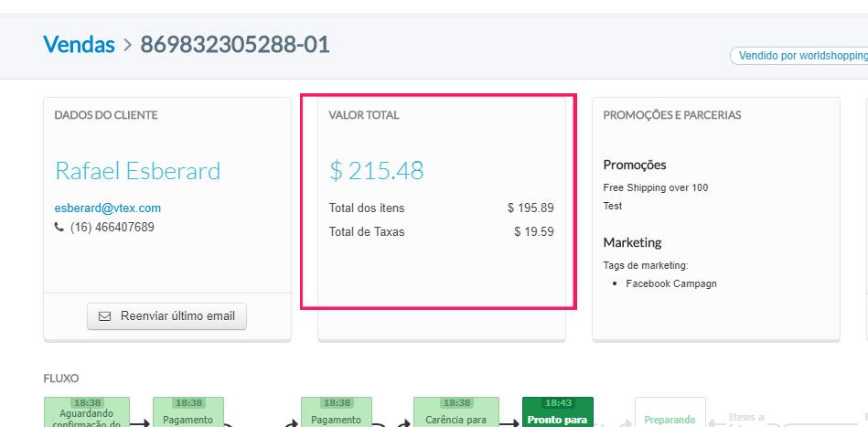Click the Vendido por worldshopping badge
Screen dimensions: 868x427
click(x=799, y=56)
